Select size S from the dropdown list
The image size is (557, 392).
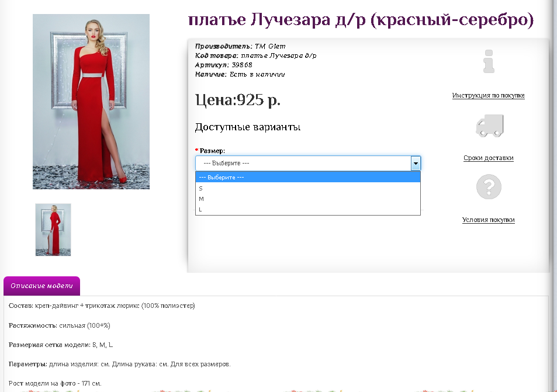click(x=308, y=188)
